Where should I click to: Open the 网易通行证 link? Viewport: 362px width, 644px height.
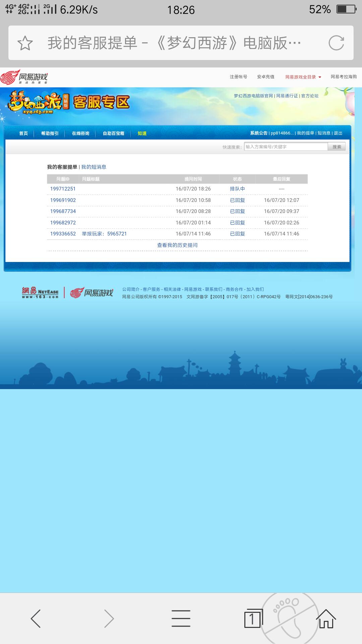point(287,96)
